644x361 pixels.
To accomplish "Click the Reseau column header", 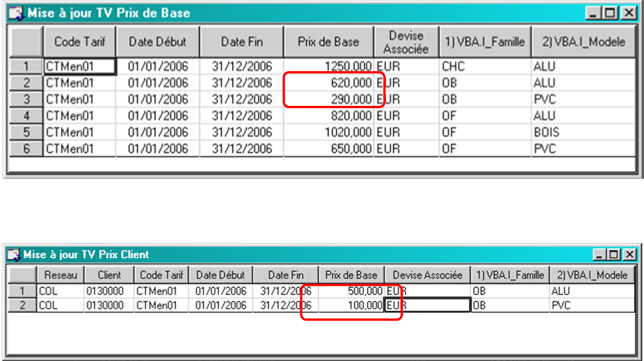I will pyautogui.click(x=60, y=275).
